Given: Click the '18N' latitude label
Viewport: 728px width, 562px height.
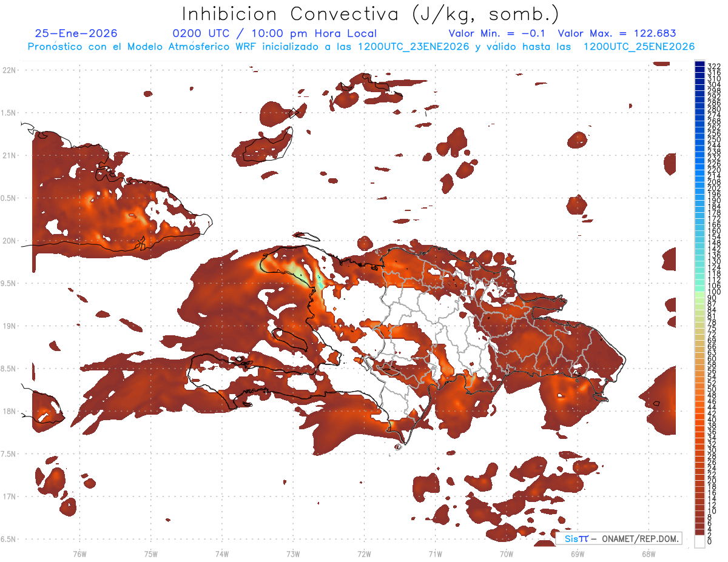Looking at the screenshot, I should 9,411.
